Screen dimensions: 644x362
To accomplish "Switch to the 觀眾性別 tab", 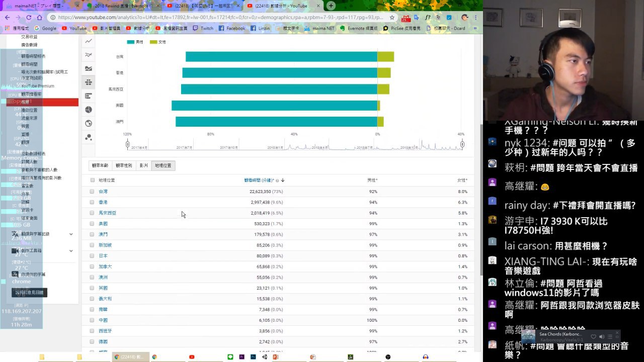I will point(124,165).
